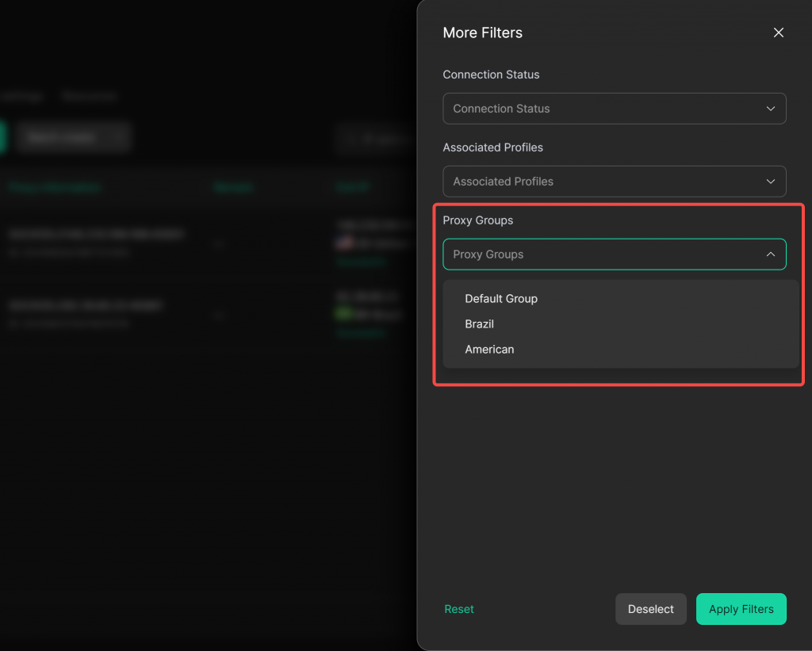Screen dimensions: 812x651
Task: Click the Connection Status chevron arrow
Action: click(x=770, y=109)
